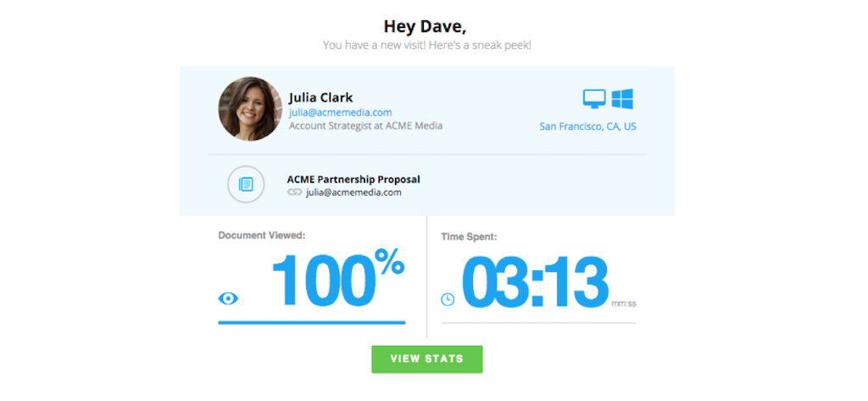Click the 03:13 time spent value
The width and height of the screenshot is (868, 401).
click(536, 281)
